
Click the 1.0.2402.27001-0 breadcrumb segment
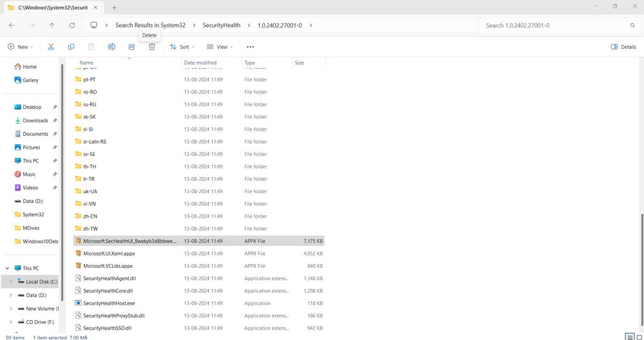[280, 25]
